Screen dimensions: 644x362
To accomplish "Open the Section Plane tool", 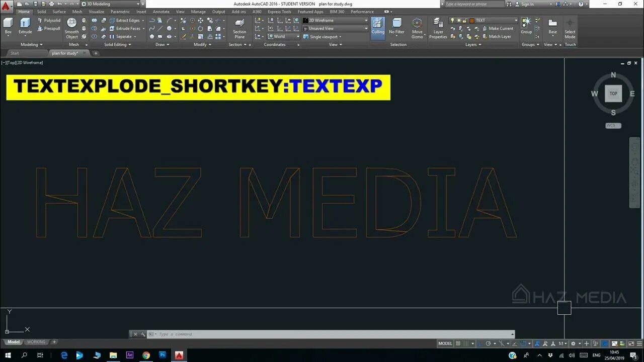I will click(239, 28).
